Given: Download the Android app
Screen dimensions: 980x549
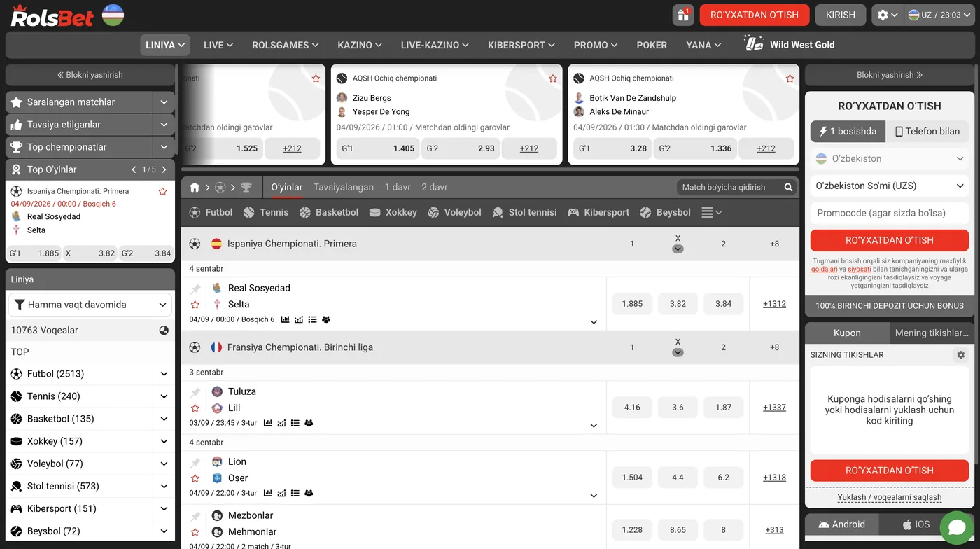Looking at the screenshot, I should coord(842,524).
